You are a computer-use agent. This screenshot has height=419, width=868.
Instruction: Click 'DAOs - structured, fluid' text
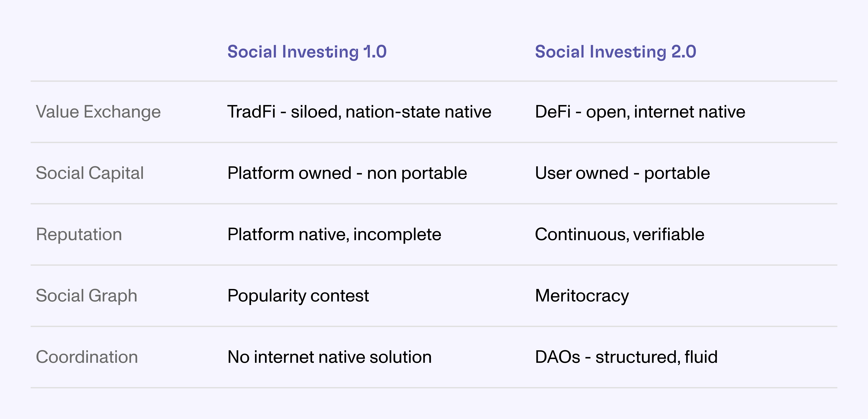point(626,357)
